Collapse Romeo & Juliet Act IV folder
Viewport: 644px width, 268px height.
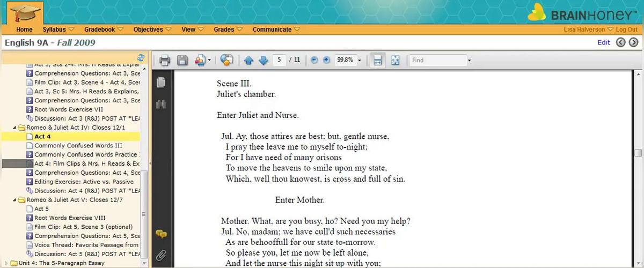(14, 128)
